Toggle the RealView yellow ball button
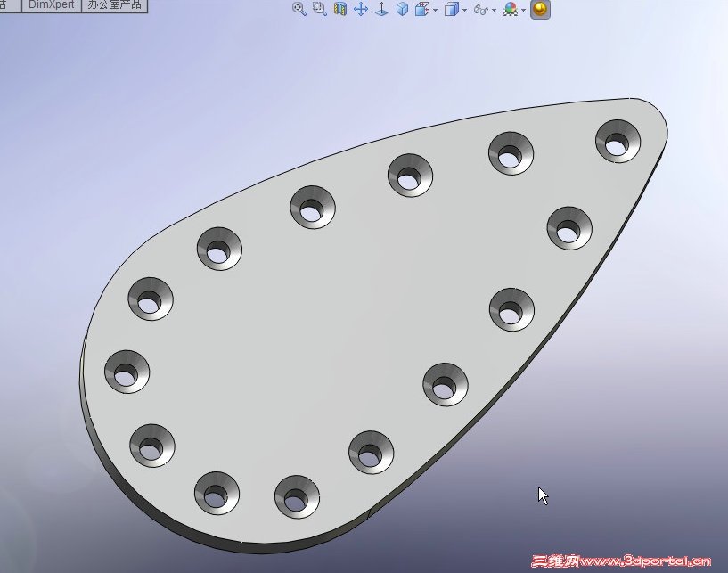This screenshot has height=573, width=728. click(x=540, y=9)
